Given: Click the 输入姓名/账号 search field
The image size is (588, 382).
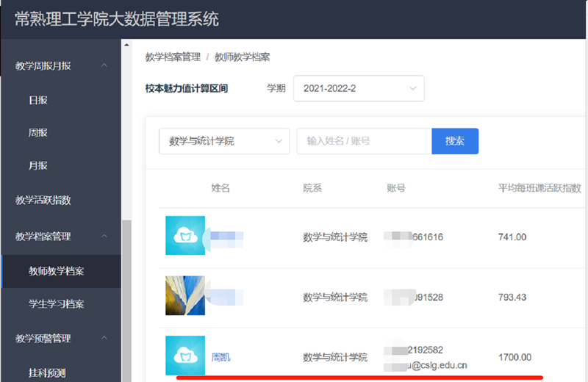Looking at the screenshot, I should tap(364, 141).
